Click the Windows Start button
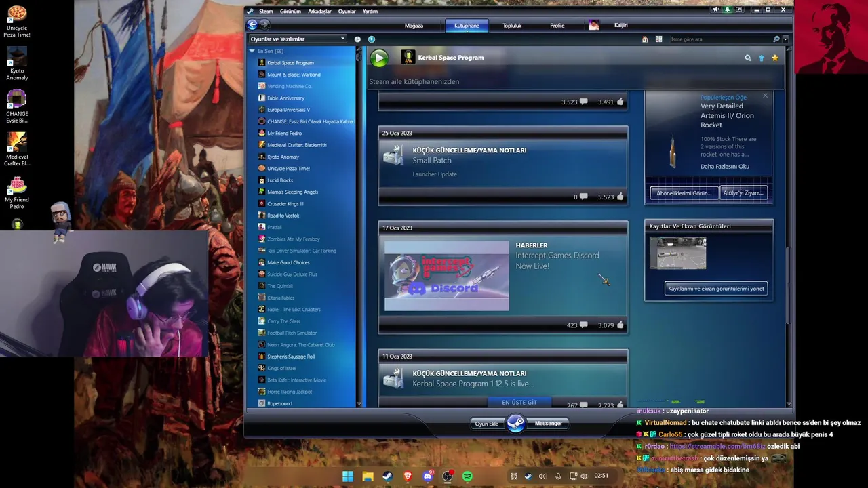The width and height of the screenshot is (868, 488). (x=348, y=476)
